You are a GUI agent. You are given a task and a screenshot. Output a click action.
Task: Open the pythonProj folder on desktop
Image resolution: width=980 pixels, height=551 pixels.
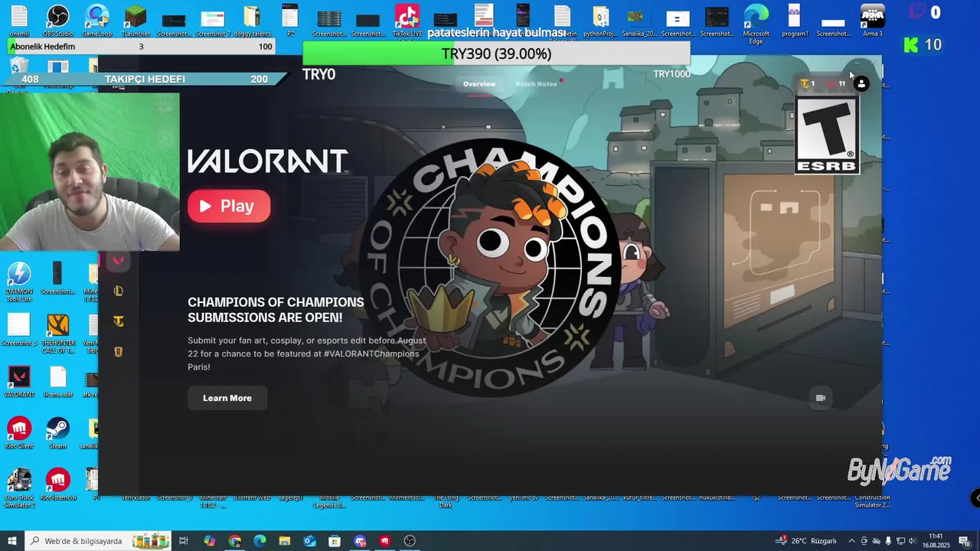(601, 21)
